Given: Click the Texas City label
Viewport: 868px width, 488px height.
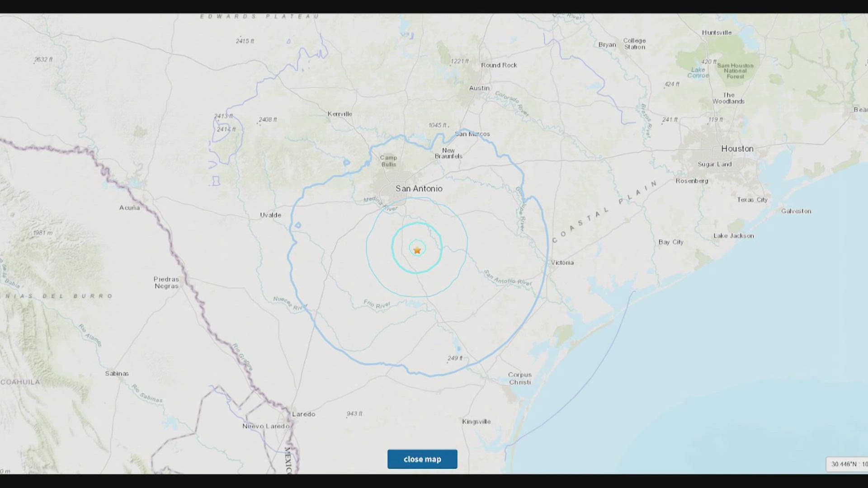Looking at the screenshot, I should (752, 200).
